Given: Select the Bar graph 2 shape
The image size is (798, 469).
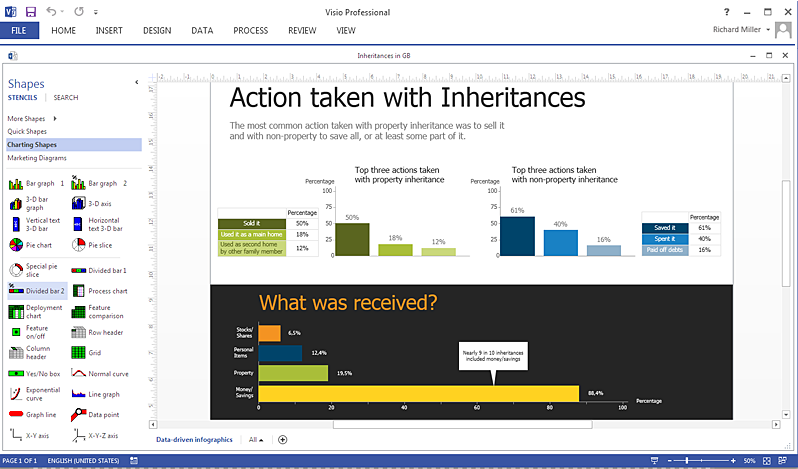Looking at the screenshot, I should [x=99, y=183].
